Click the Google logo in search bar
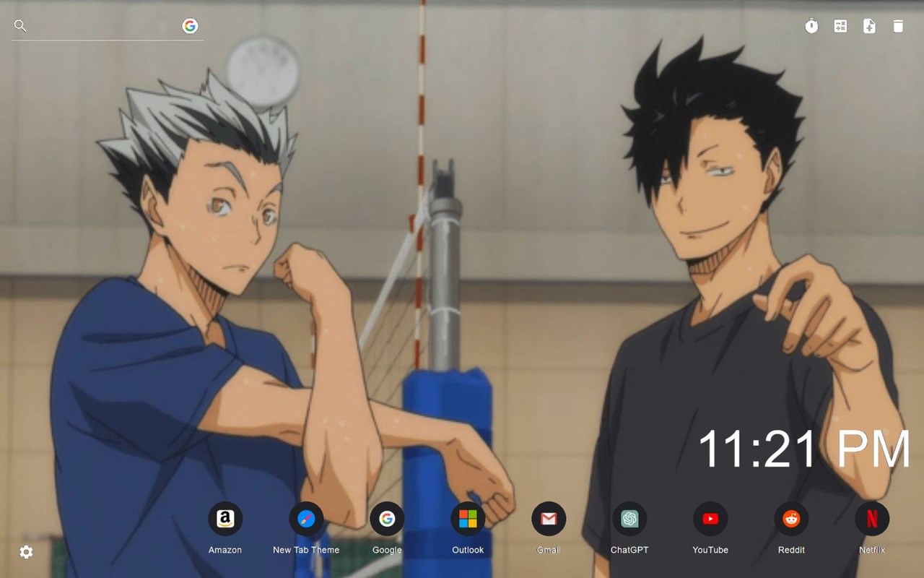This screenshot has width=924, height=578. [190, 26]
